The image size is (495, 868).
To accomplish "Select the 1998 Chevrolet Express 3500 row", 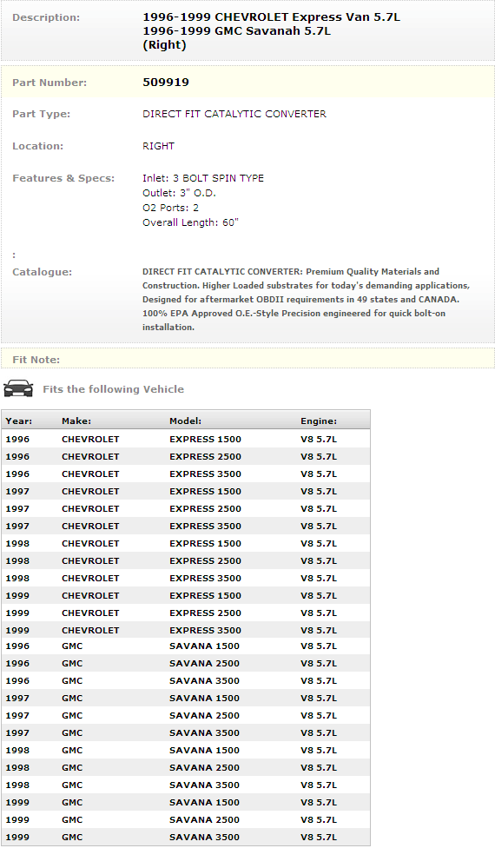I will [186, 578].
